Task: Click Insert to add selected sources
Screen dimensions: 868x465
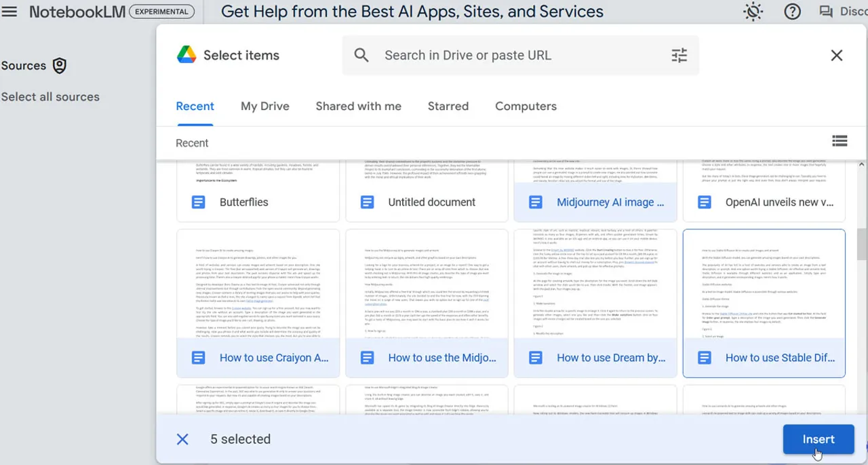Action: pyautogui.click(x=818, y=439)
